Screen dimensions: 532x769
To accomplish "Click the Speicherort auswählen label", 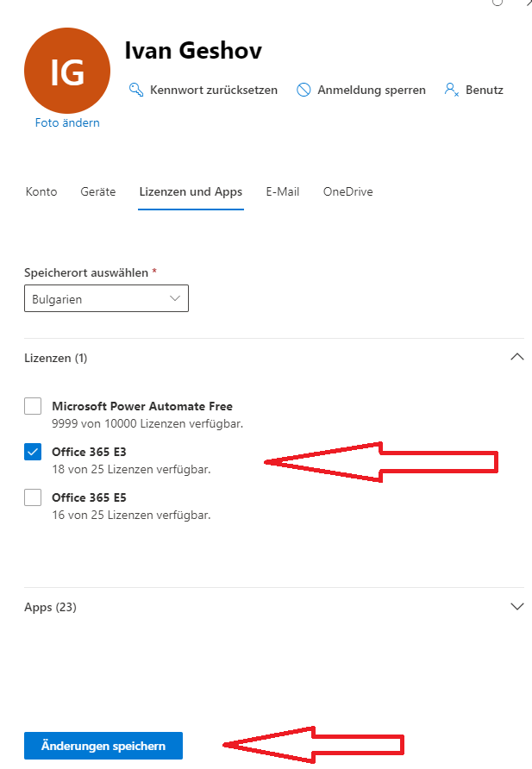I will 86,272.
